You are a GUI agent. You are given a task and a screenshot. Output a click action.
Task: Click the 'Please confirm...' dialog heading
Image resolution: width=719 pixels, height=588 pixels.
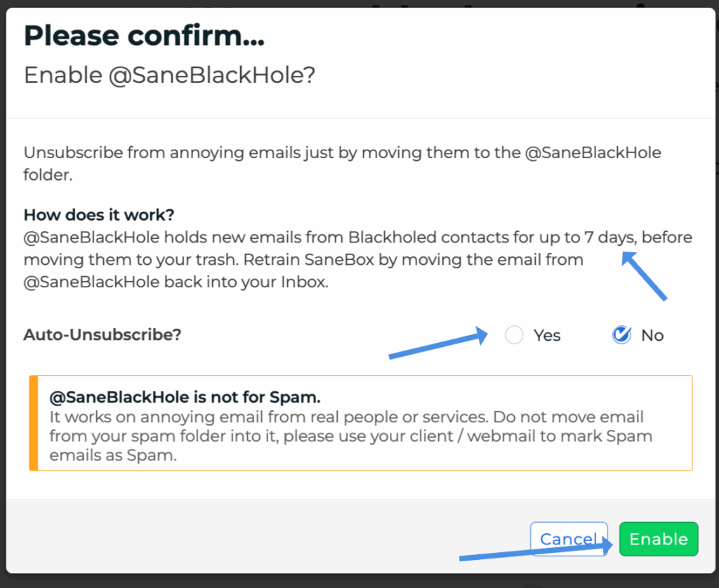144,36
